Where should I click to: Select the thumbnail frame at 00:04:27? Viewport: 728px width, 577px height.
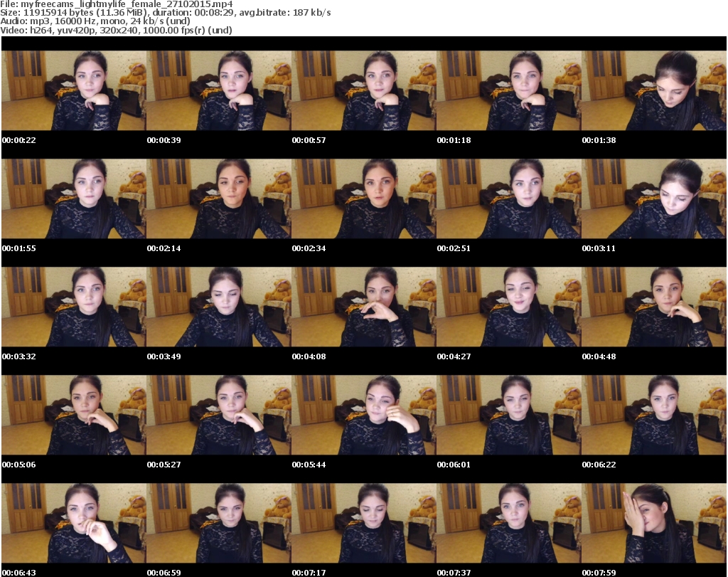[x=509, y=307]
